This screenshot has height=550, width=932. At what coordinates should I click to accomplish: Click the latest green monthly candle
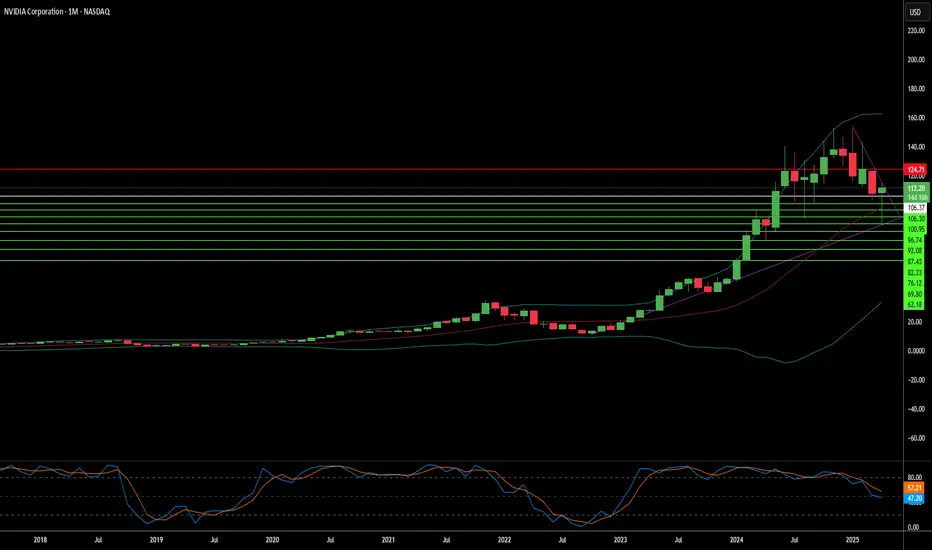coord(881,190)
